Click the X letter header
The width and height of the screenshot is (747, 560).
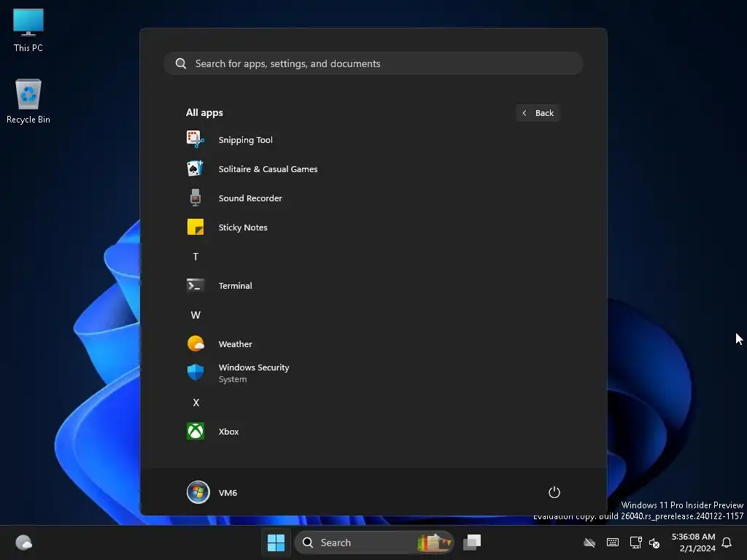[x=196, y=402]
